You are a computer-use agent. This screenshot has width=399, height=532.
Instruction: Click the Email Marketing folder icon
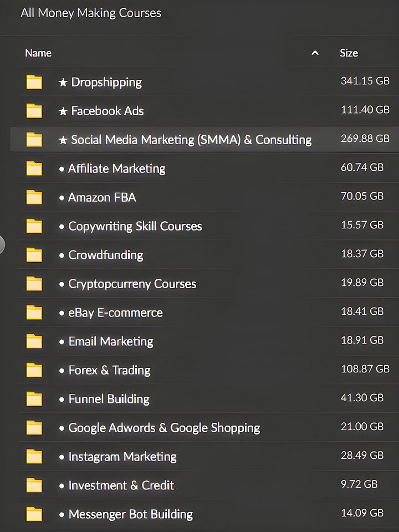tap(34, 341)
